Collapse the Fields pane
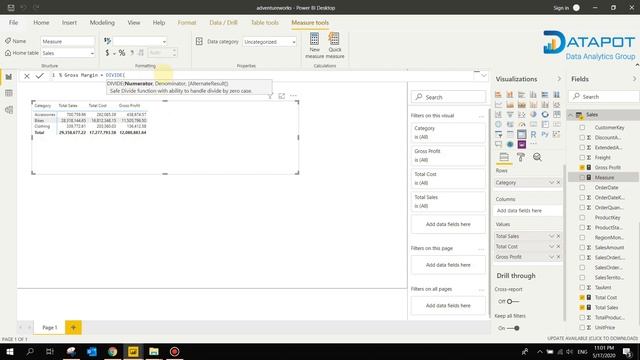 [x=635, y=79]
